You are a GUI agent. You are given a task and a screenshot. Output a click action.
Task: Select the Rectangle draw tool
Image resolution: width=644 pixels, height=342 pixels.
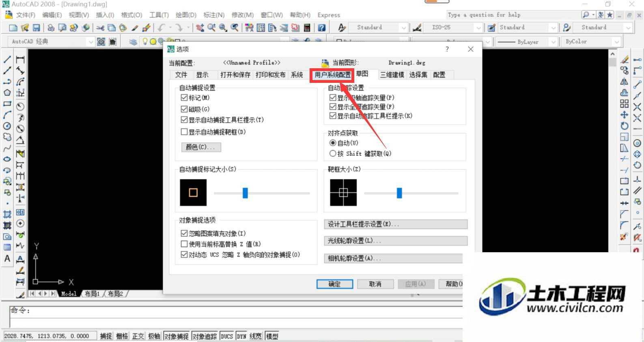coord(7,104)
